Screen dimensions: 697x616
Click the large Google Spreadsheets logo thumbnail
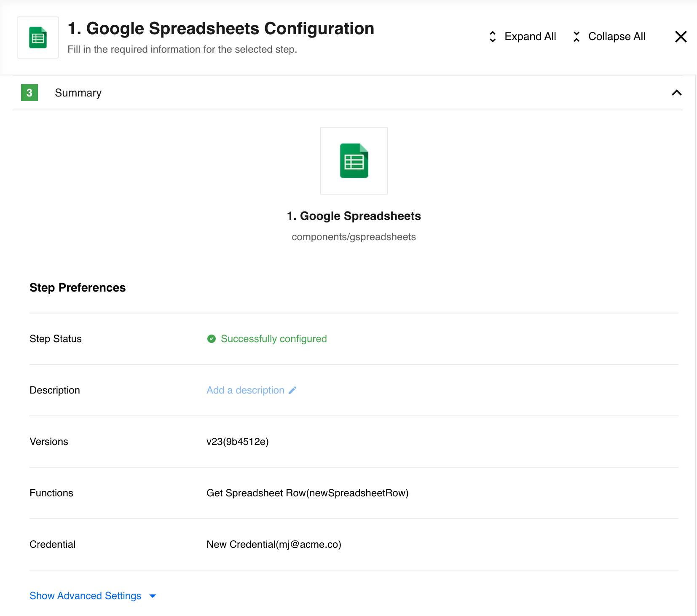point(354,161)
